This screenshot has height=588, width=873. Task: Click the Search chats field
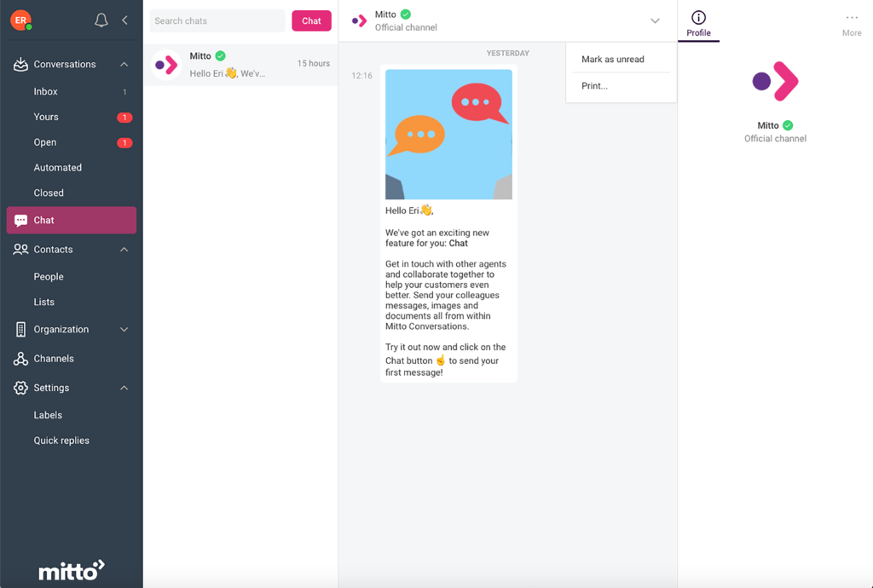coord(217,20)
